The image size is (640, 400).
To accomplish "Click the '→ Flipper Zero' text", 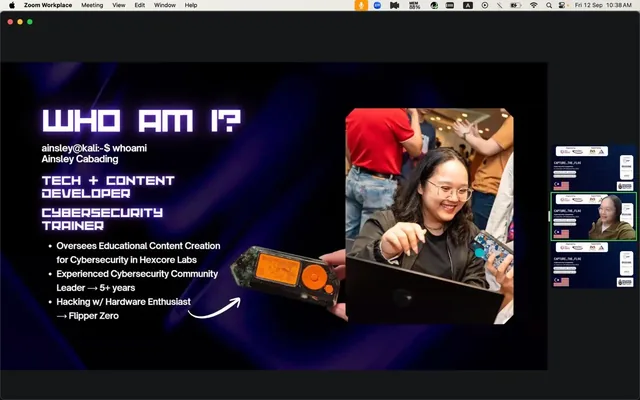I will [x=88, y=316].
